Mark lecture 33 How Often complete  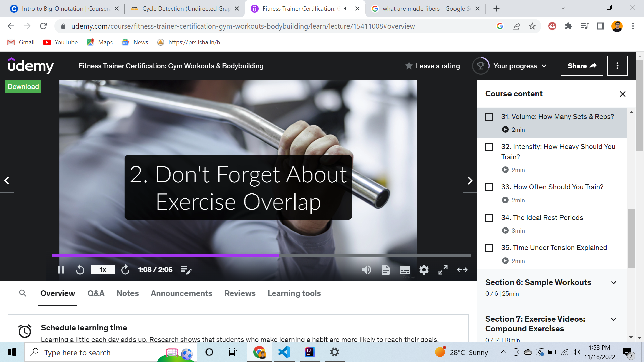point(489,187)
